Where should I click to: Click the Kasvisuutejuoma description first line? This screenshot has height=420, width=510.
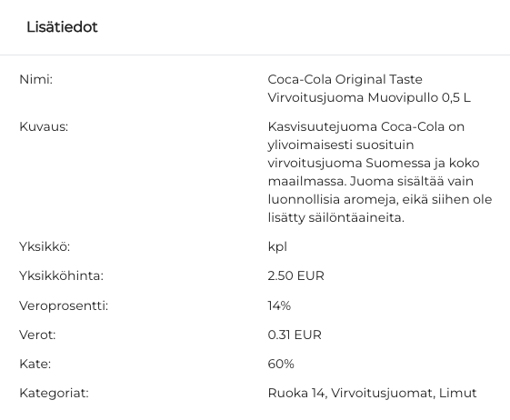[366, 126]
